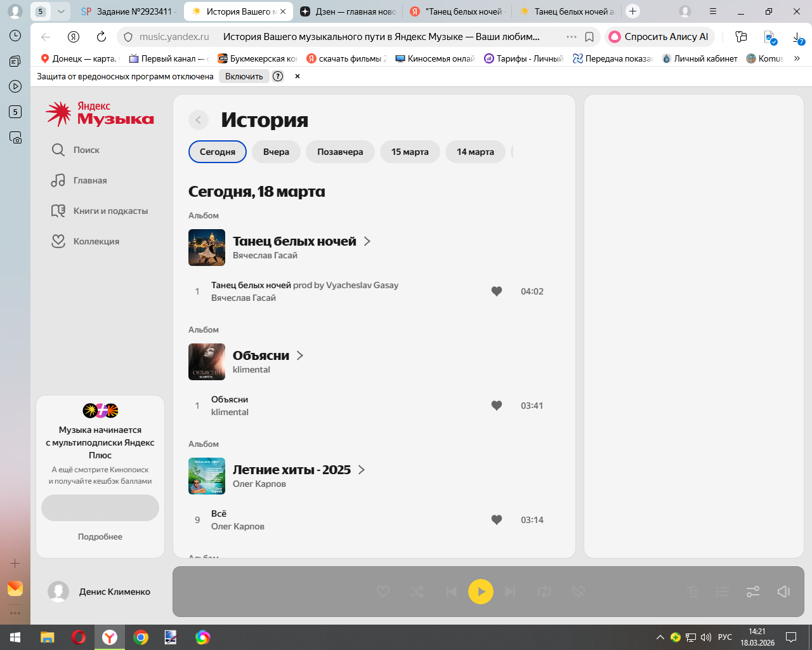Viewport: 812px width, 650px height.
Task: Switch to the Задание №2923411 tab
Action: pos(128,11)
